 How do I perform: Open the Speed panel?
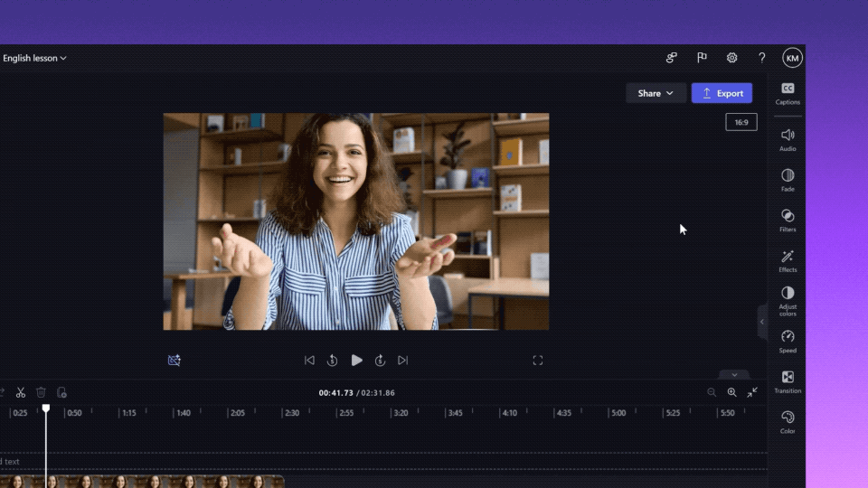click(788, 341)
